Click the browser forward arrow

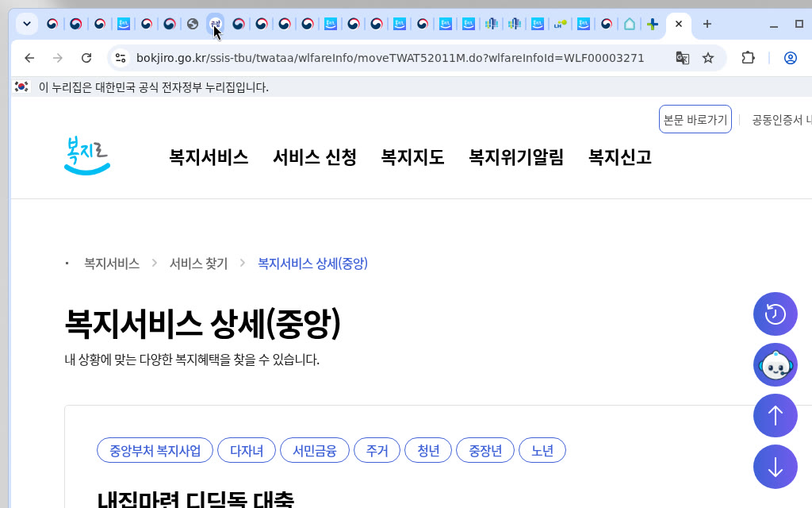pos(57,58)
